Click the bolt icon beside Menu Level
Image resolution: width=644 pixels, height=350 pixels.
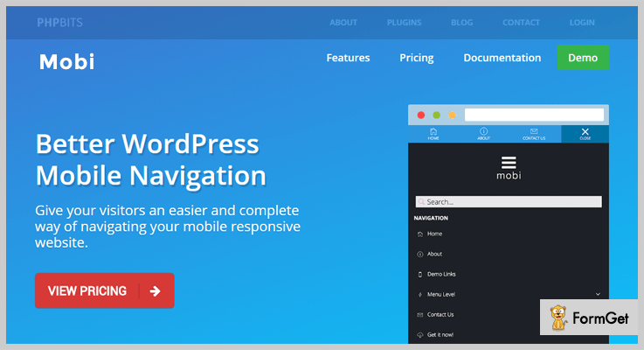point(419,295)
